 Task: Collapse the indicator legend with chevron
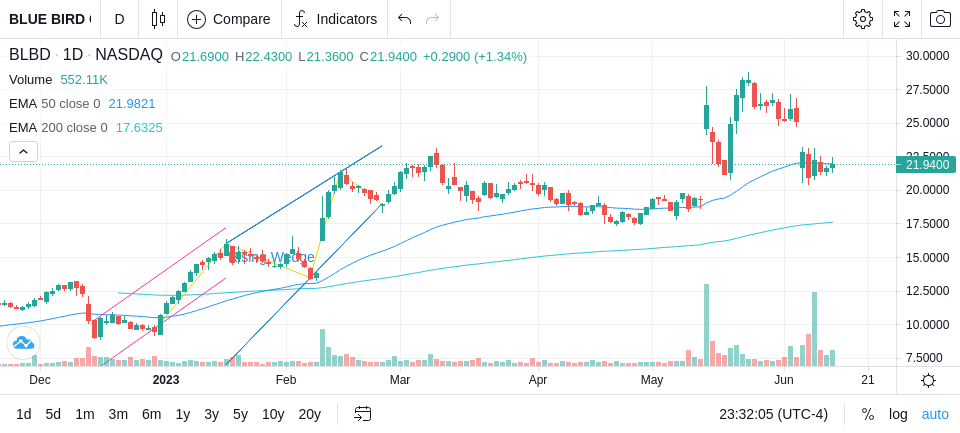pyautogui.click(x=23, y=151)
